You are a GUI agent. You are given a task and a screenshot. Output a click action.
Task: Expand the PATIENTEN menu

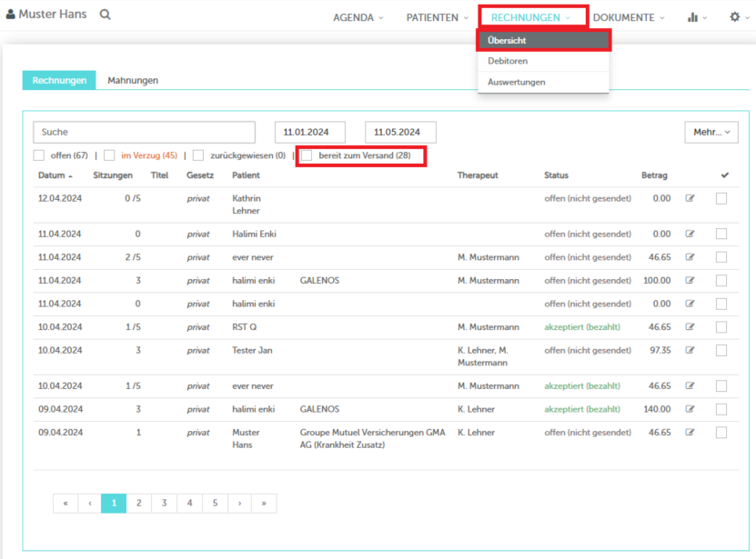point(438,17)
